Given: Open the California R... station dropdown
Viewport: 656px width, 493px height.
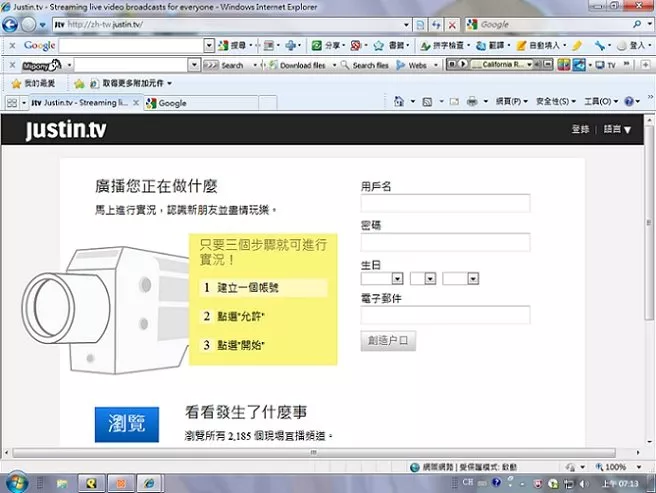Looking at the screenshot, I should point(529,64).
